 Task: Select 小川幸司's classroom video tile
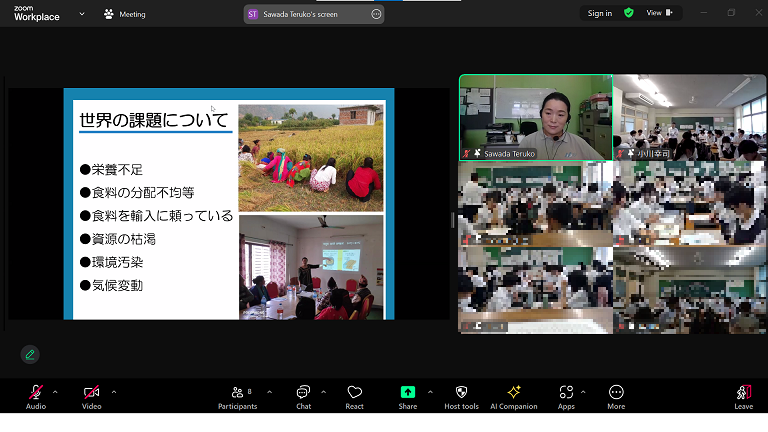click(x=689, y=118)
